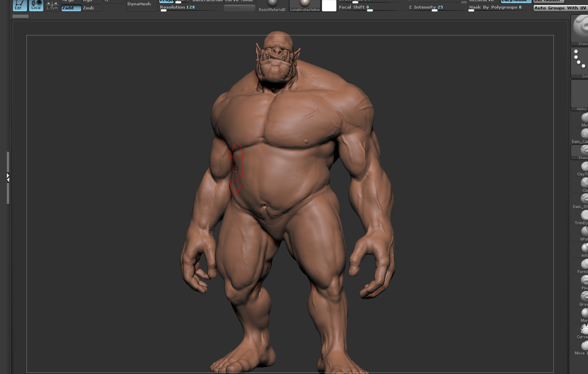
Task: Click Auto Groups With UV button
Action: pyautogui.click(x=560, y=8)
